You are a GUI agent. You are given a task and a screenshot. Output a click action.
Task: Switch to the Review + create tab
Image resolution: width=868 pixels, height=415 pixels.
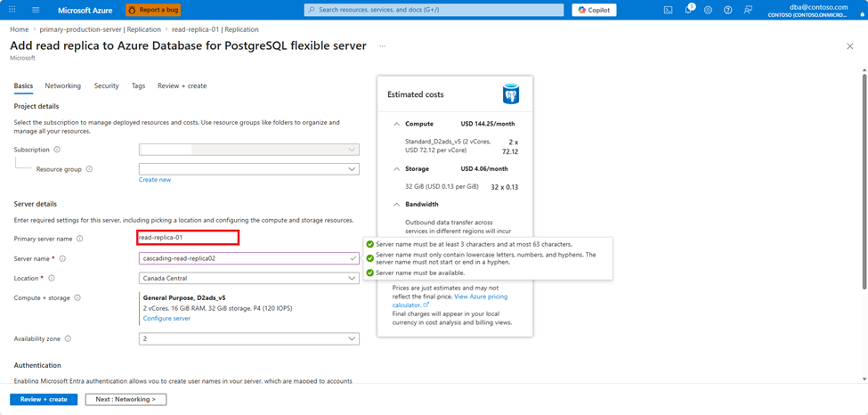pos(183,85)
